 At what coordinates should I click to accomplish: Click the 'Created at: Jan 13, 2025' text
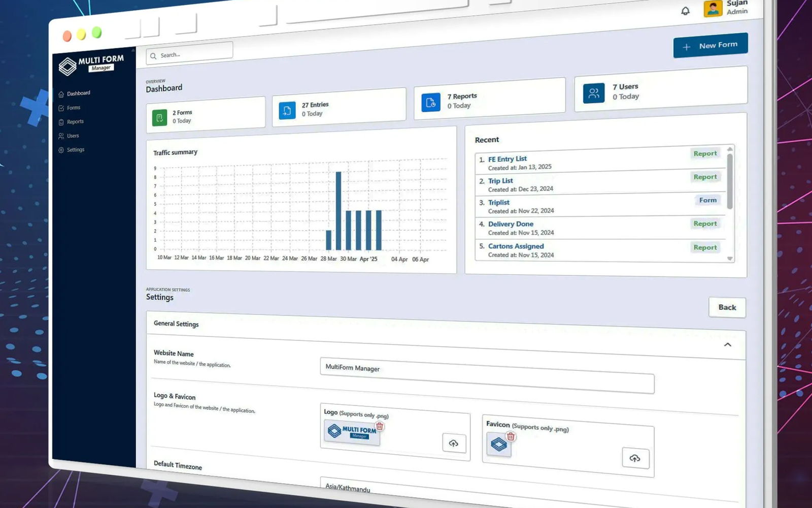tap(520, 167)
